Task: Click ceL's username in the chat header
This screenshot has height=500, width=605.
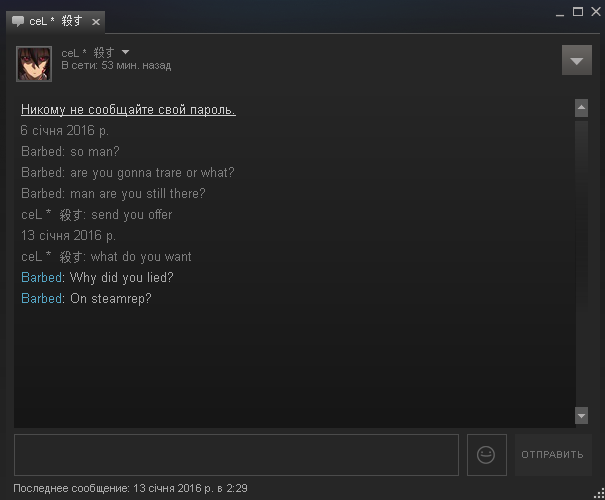Action: point(88,52)
